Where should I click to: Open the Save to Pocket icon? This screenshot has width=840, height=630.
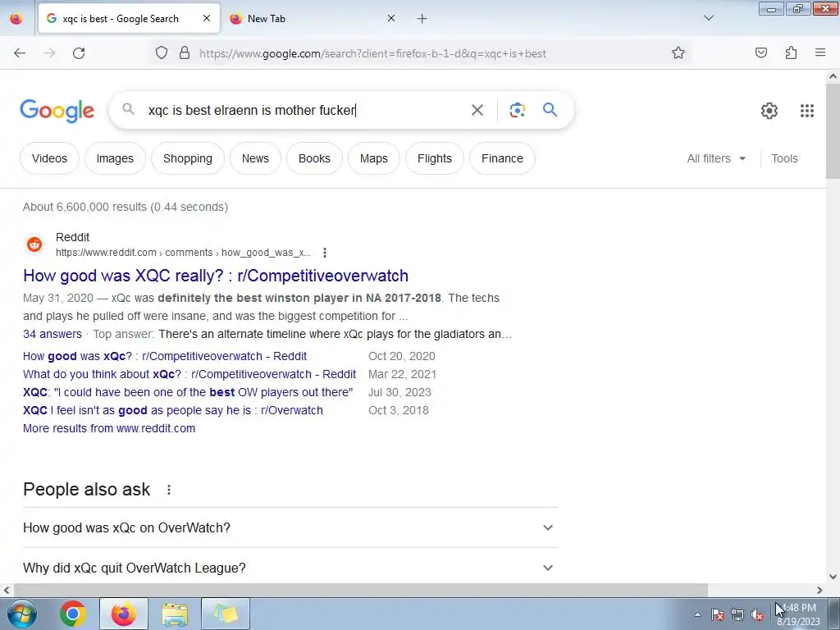coord(761,53)
